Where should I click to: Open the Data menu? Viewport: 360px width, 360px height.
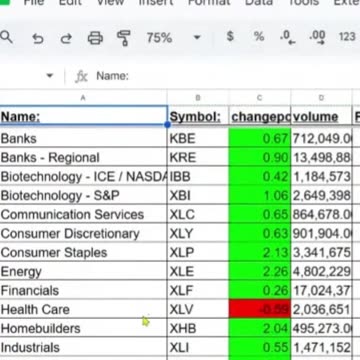tap(259, 2)
